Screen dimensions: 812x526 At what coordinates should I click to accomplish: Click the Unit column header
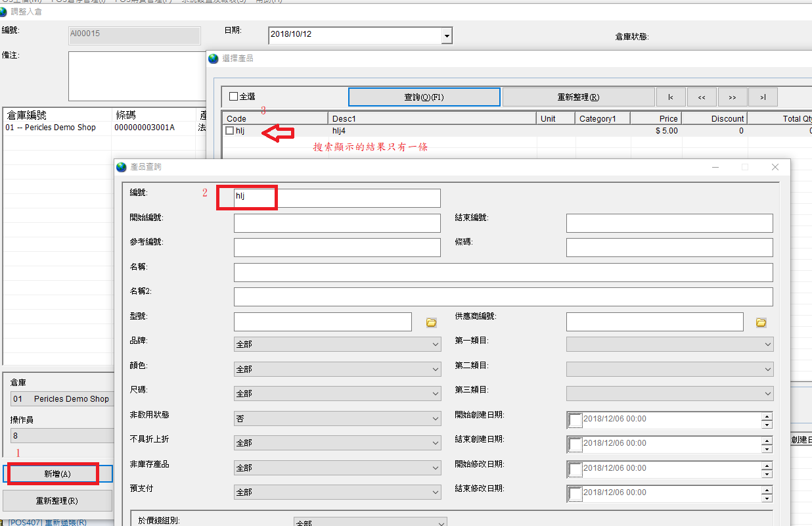556,118
